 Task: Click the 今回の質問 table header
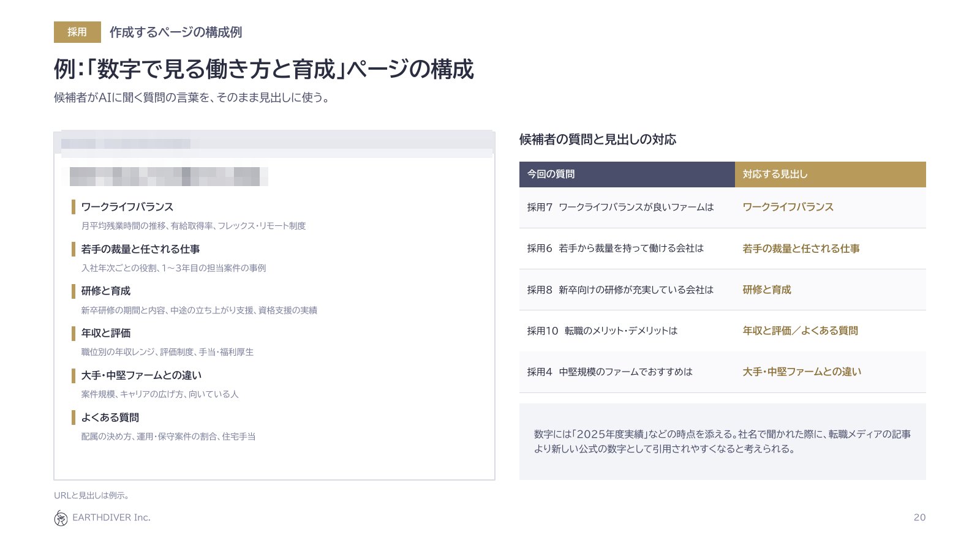pos(627,174)
